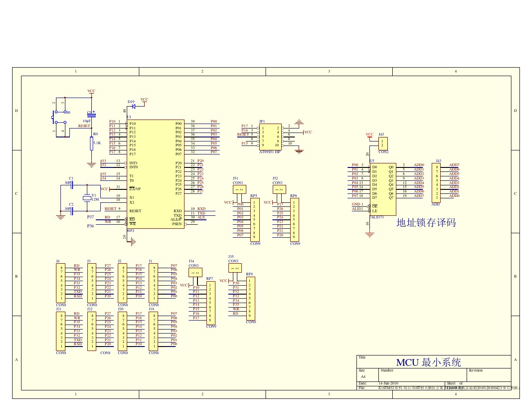Click the J52 CON3 jumper
This screenshot has height=411, width=532.
(x=279, y=189)
